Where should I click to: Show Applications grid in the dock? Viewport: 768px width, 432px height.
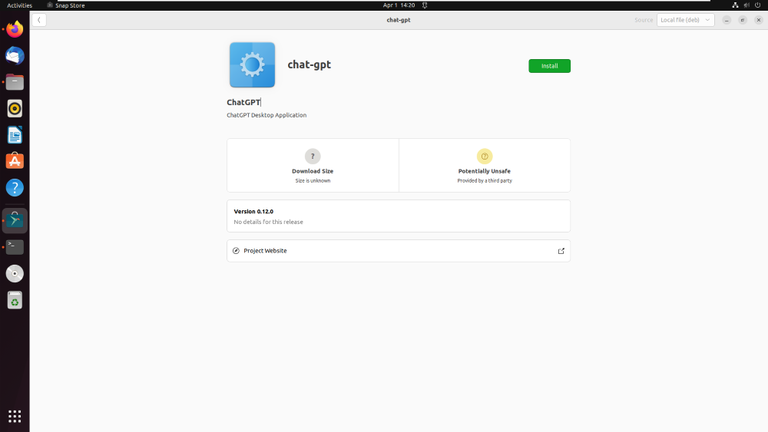pos(15,416)
